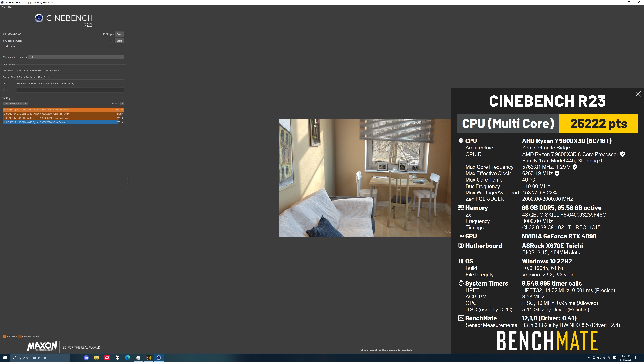
Task: Open the Help menu
Action: click(11, 7)
